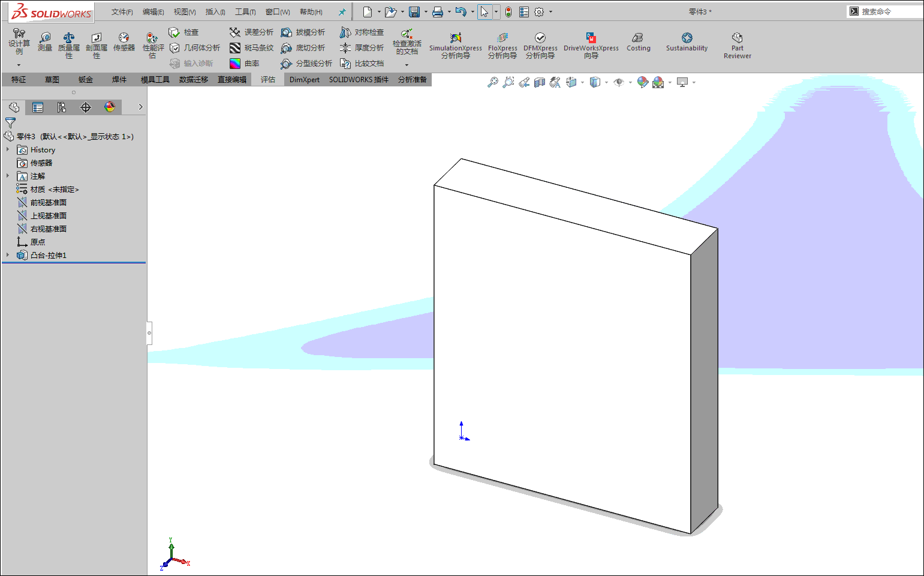Open 几何体分析 geometry analysis
The image size is (924, 576).
pos(194,48)
